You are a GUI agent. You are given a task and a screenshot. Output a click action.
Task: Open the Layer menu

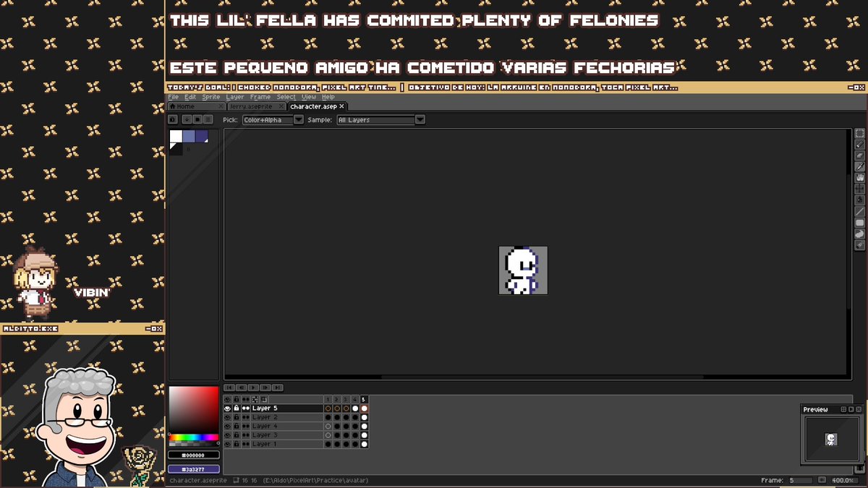(x=235, y=97)
